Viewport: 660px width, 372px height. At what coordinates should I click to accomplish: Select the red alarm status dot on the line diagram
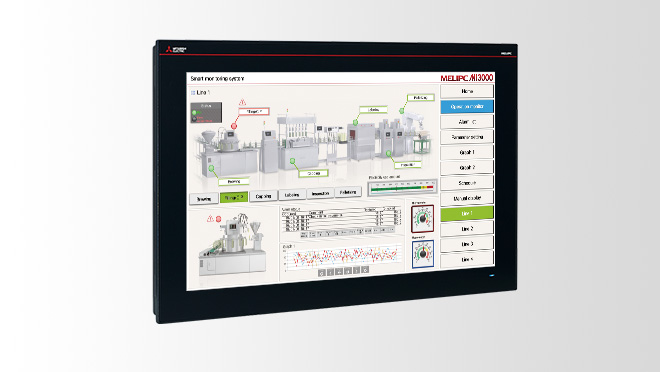(234, 126)
